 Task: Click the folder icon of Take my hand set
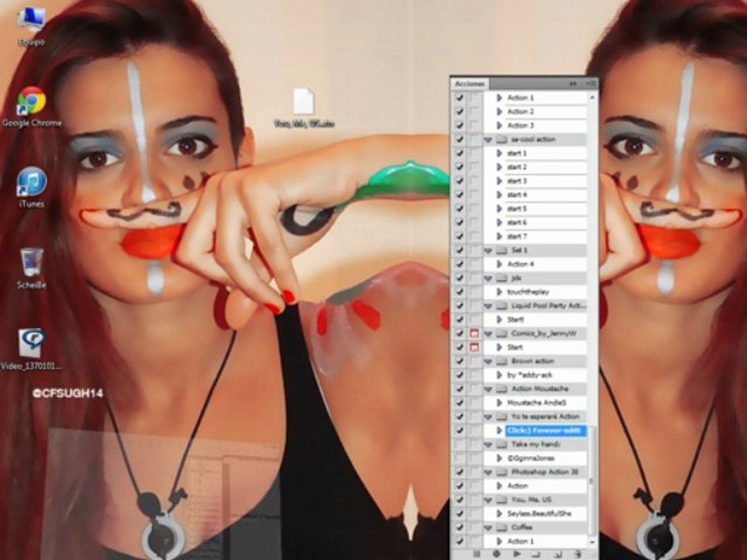click(502, 444)
